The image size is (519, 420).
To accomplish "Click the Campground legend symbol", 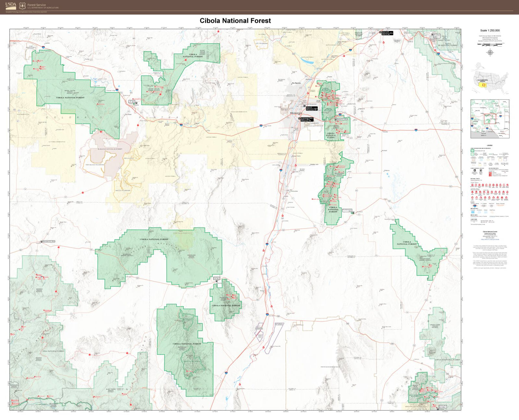I will [x=490, y=176].
